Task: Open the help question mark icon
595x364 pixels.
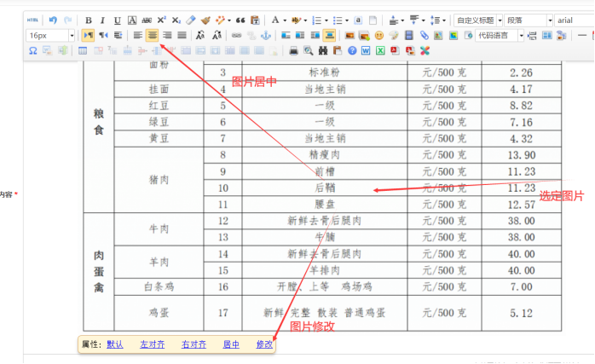Action: (x=352, y=50)
